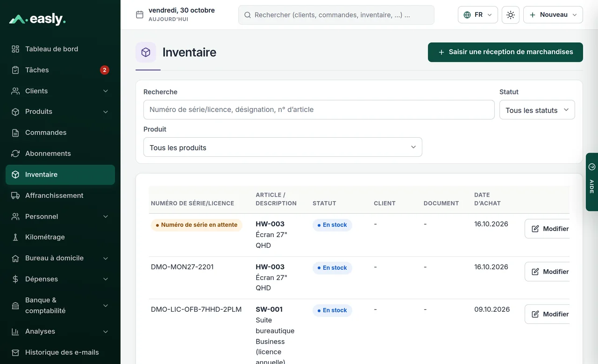Expand the Banque & comptabilité chevron
The width and height of the screenshot is (598, 364).
(x=106, y=306)
